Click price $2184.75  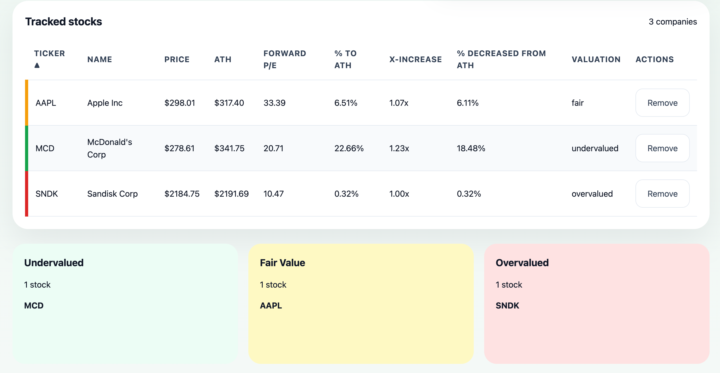[182, 194]
